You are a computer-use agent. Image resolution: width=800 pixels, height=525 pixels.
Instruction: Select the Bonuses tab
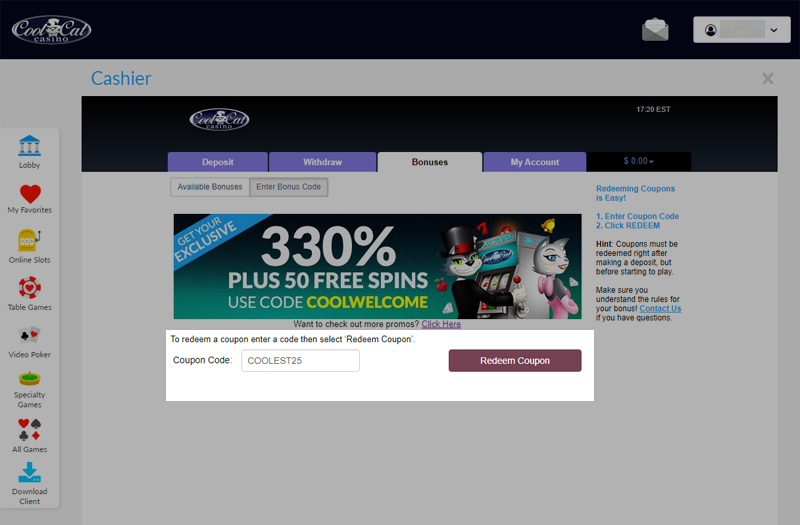point(430,162)
